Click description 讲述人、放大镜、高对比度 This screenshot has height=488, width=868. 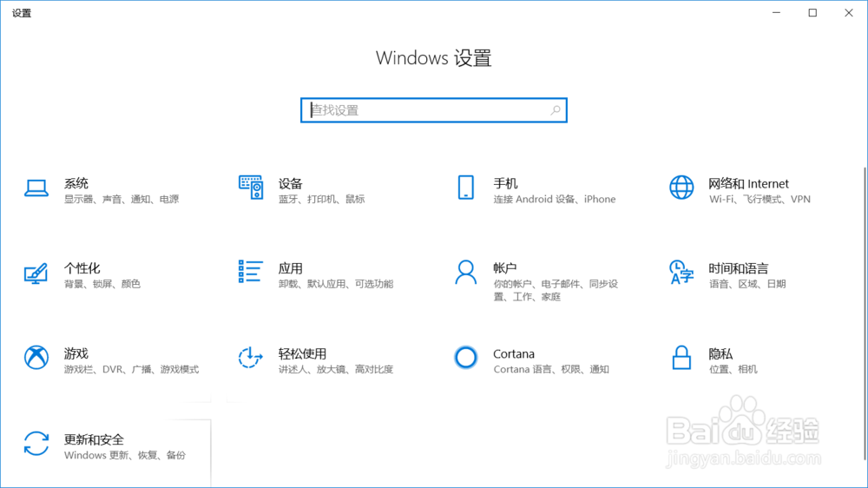[x=336, y=369]
